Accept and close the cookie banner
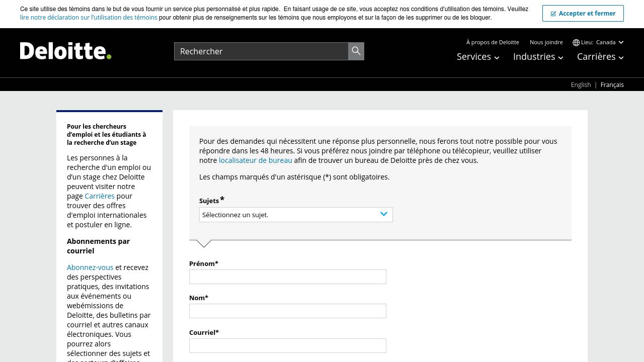This screenshot has height=362, width=644. click(x=583, y=14)
